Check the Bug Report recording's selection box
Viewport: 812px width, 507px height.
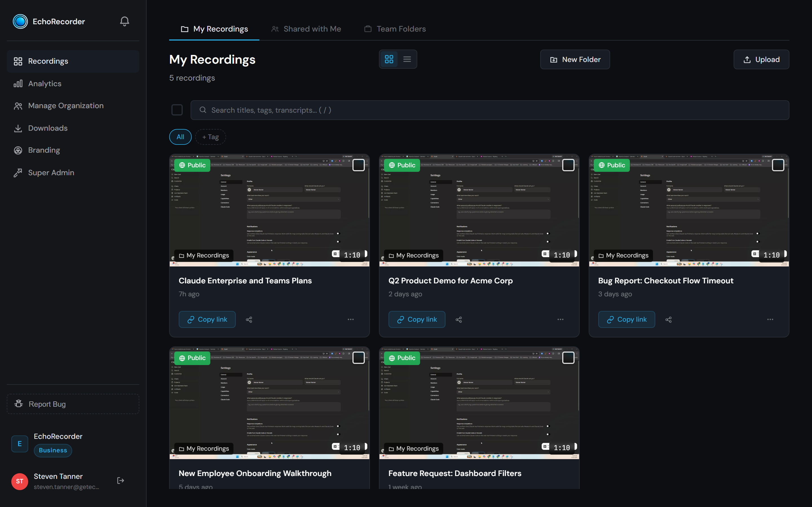(778, 165)
